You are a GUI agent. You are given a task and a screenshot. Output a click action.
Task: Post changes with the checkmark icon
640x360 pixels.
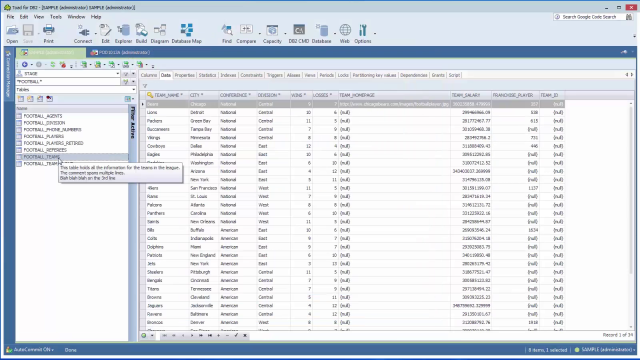pos(236,336)
